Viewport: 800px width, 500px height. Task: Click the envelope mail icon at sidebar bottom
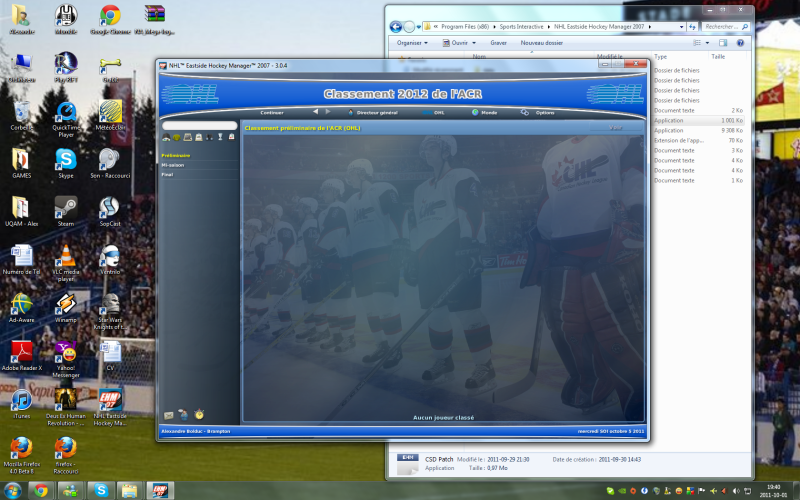pyautogui.click(x=168, y=415)
